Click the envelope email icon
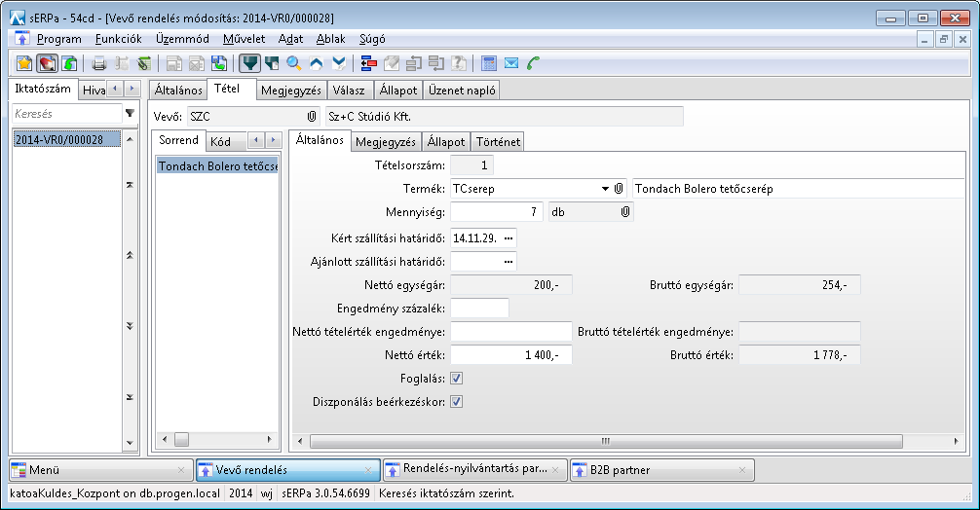The height and width of the screenshot is (510, 980). 511,63
